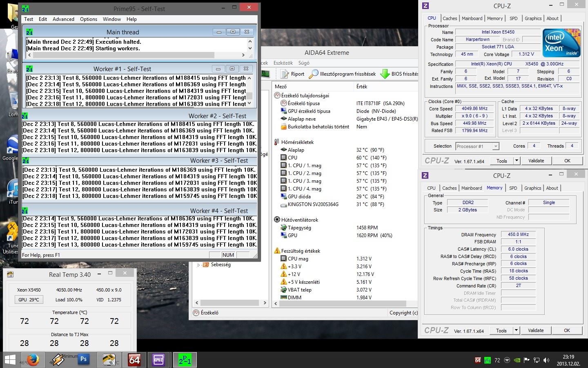Open Prime95 Advanced menu

pos(63,19)
